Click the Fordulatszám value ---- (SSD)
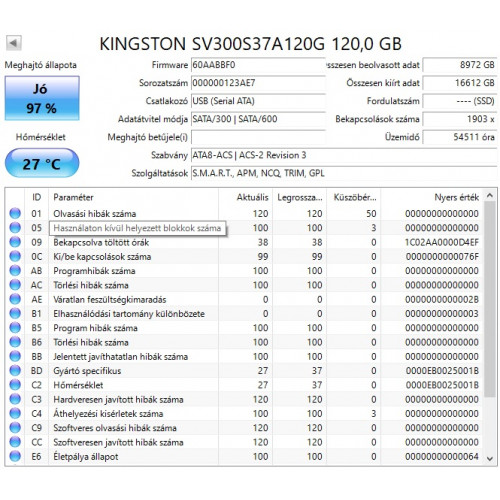The height and width of the screenshot is (500, 500). [x=460, y=101]
